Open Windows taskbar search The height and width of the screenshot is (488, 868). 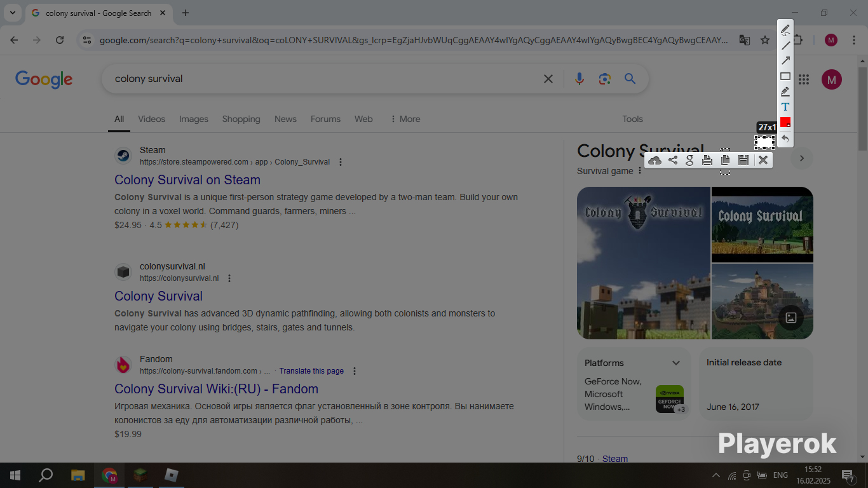tap(46, 475)
